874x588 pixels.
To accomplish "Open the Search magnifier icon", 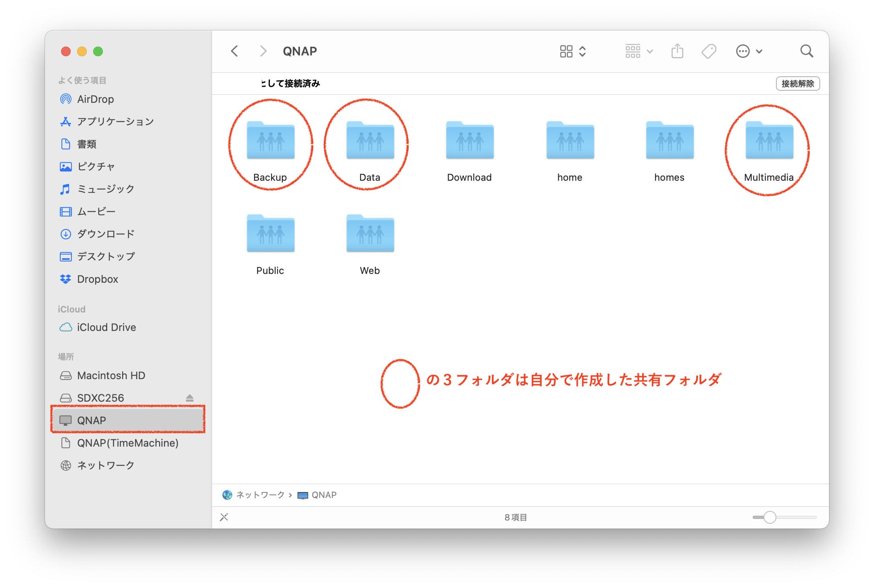I will [807, 51].
